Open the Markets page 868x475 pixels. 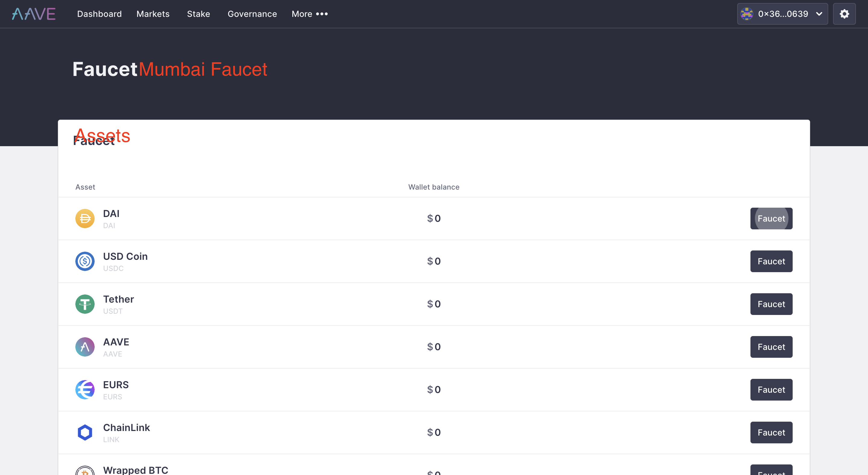point(153,14)
